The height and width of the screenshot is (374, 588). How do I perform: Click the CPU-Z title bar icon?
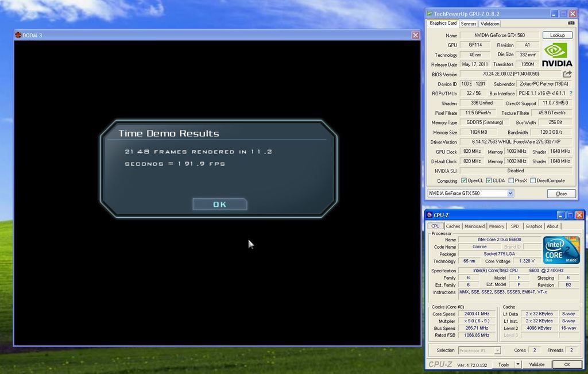click(x=430, y=215)
